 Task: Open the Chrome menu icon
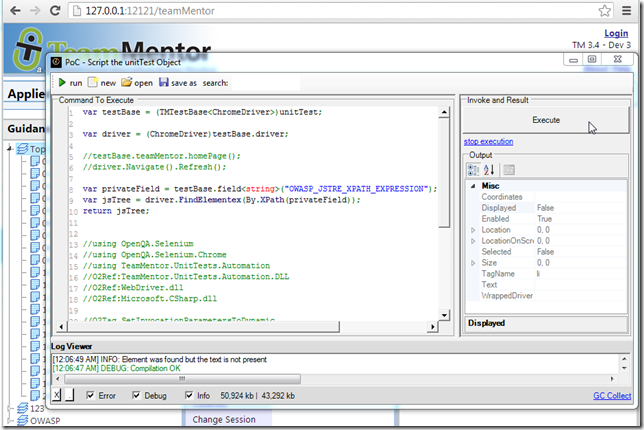pyautogui.click(x=629, y=12)
